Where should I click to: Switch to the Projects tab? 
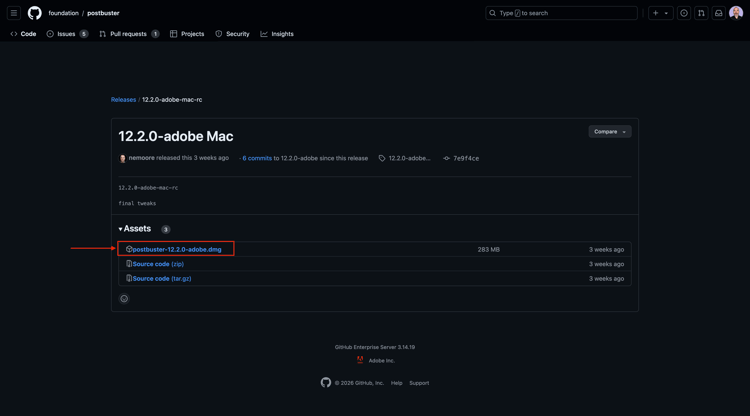[x=187, y=34]
